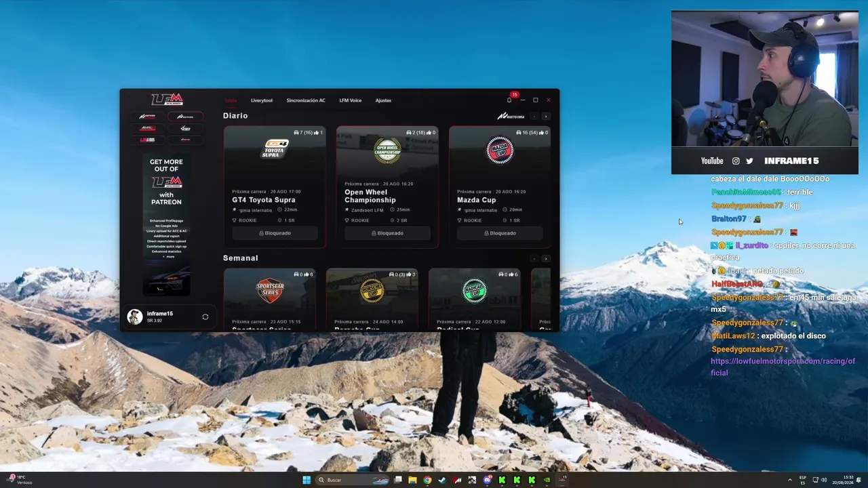This screenshot has width=868, height=488.
Task: Open the Sincronización AC tab
Action: [x=306, y=100]
